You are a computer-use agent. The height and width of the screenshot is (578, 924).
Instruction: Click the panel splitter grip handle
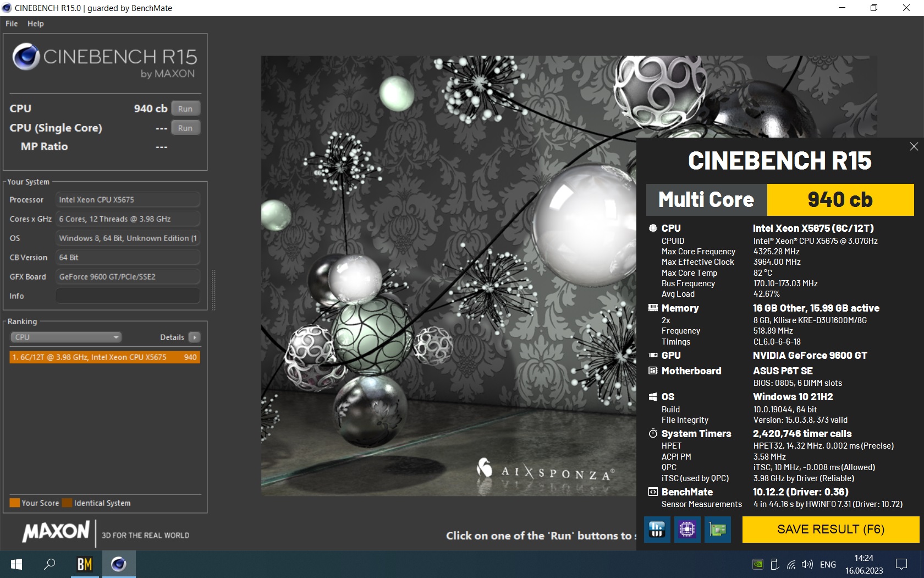(213, 290)
